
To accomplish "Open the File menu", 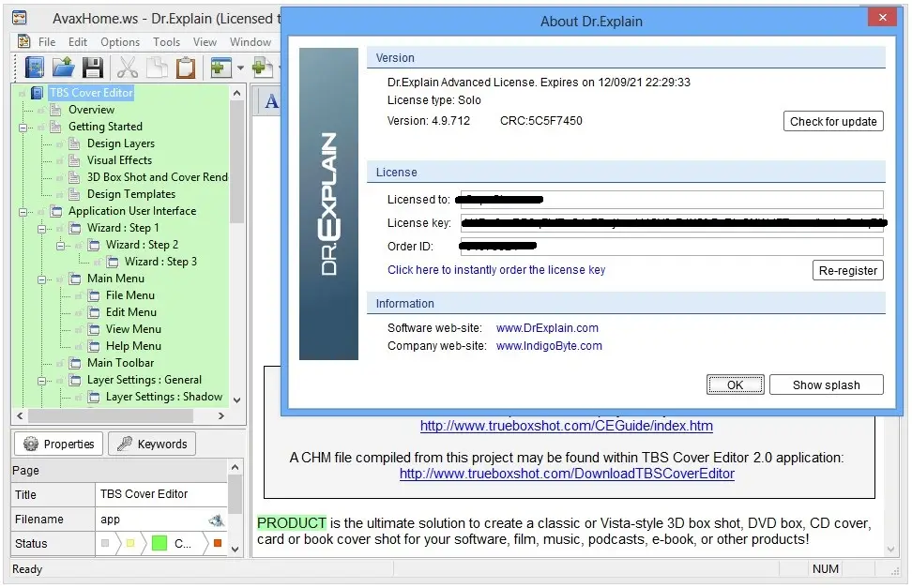I will (47, 42).
